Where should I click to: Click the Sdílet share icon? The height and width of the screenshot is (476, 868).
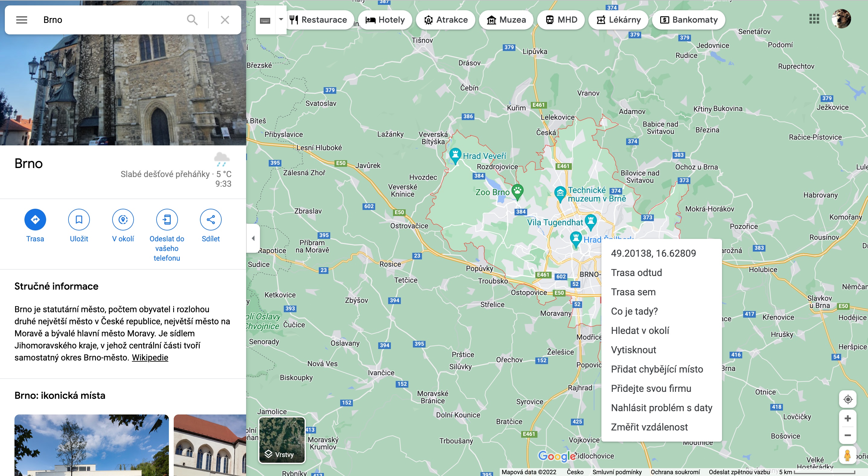211,220
